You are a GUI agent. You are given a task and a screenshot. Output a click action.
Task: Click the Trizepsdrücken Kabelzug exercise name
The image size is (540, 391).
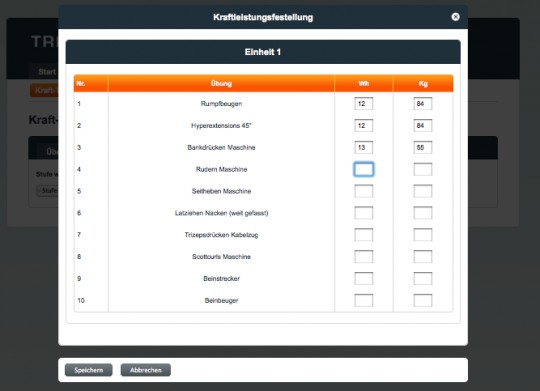click(x=221, y=235)
